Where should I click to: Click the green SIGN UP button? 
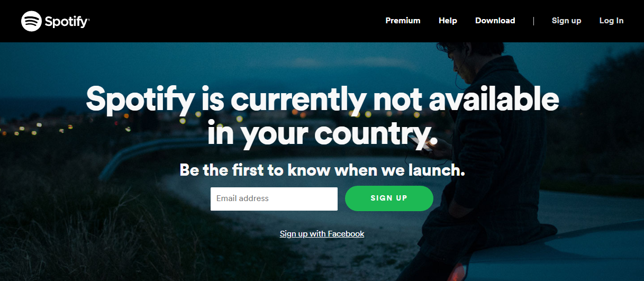(389, 198)
